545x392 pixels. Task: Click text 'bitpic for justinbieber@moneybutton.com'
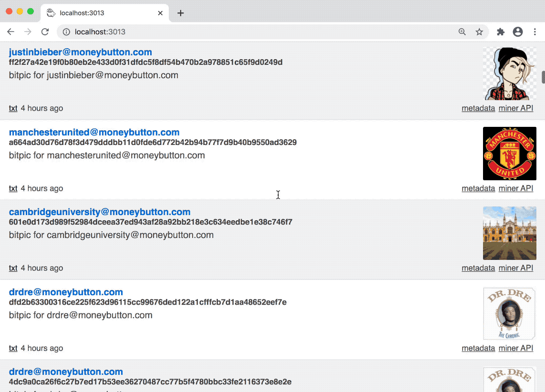pyautogui.click(x=93, y=75)
